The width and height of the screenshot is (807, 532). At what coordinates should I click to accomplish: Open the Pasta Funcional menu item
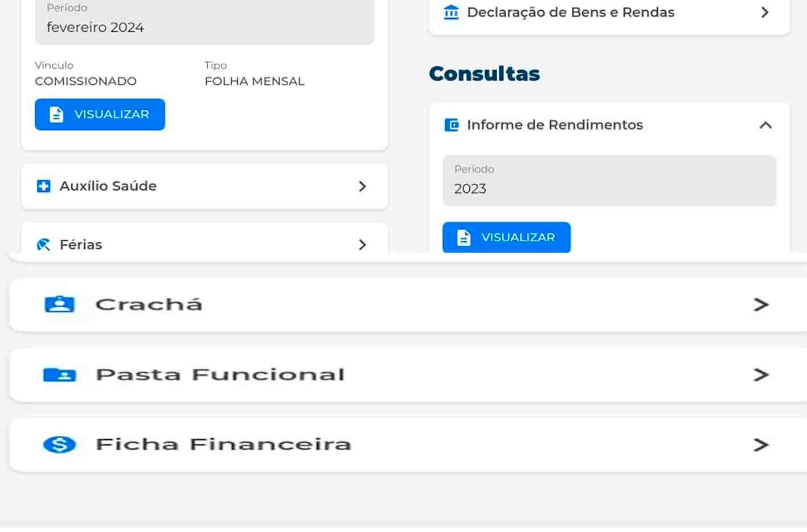(x=408, y=375)
